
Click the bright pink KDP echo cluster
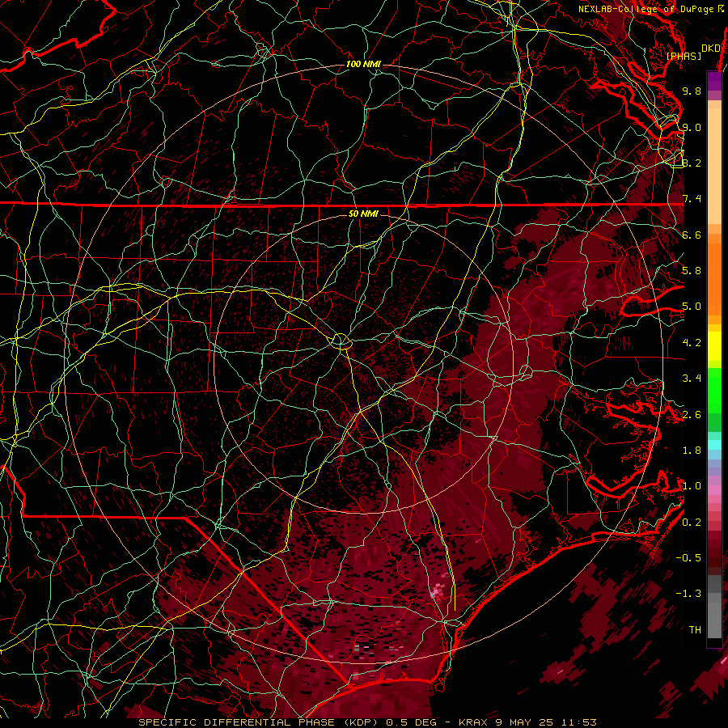pyautogui.click(x=436, y=592)
